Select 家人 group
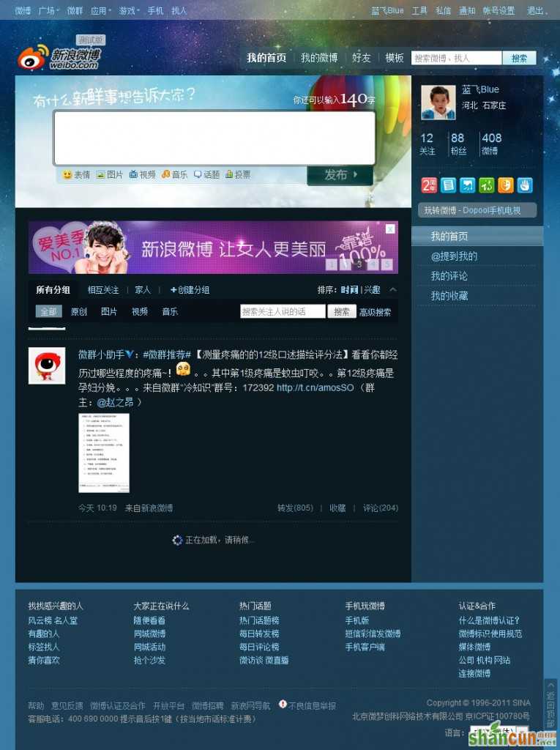The image size is (560, 750). (143, 290)
